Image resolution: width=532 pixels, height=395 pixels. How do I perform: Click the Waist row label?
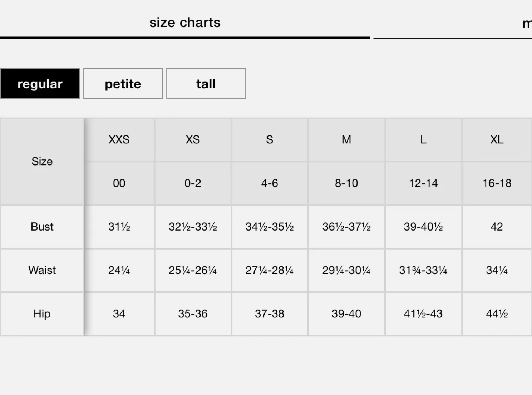[42, 270]
